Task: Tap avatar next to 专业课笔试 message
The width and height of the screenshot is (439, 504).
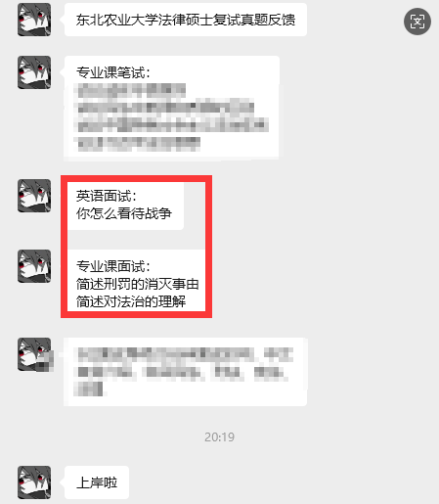Action: click(x=34, y=72)
